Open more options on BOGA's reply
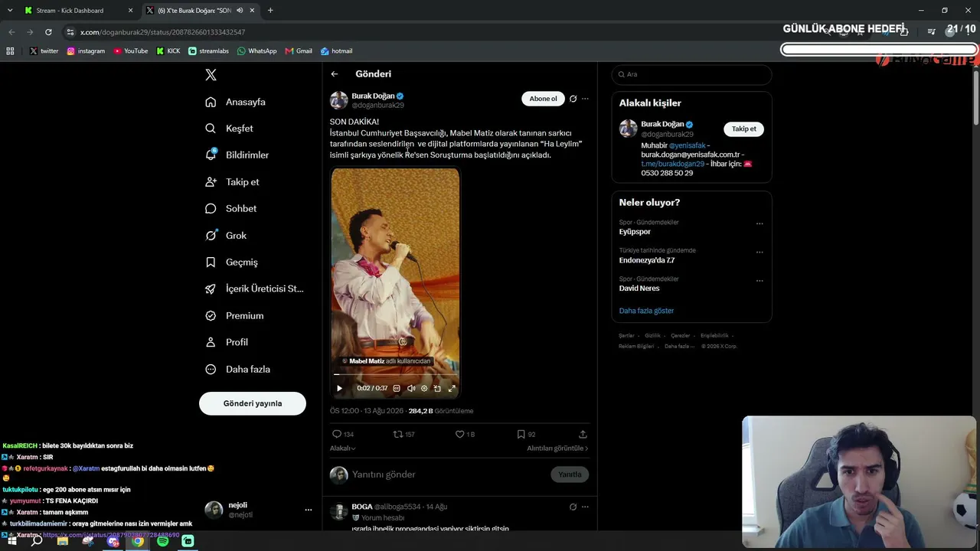 click(x=585, y=507)
